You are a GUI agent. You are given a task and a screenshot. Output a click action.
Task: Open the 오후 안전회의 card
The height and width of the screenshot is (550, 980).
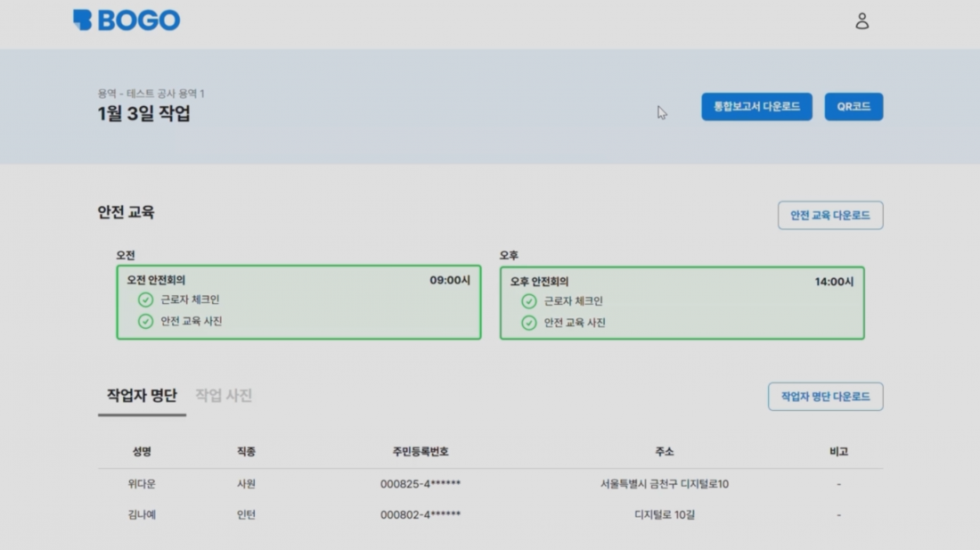(x=682, y=282)
